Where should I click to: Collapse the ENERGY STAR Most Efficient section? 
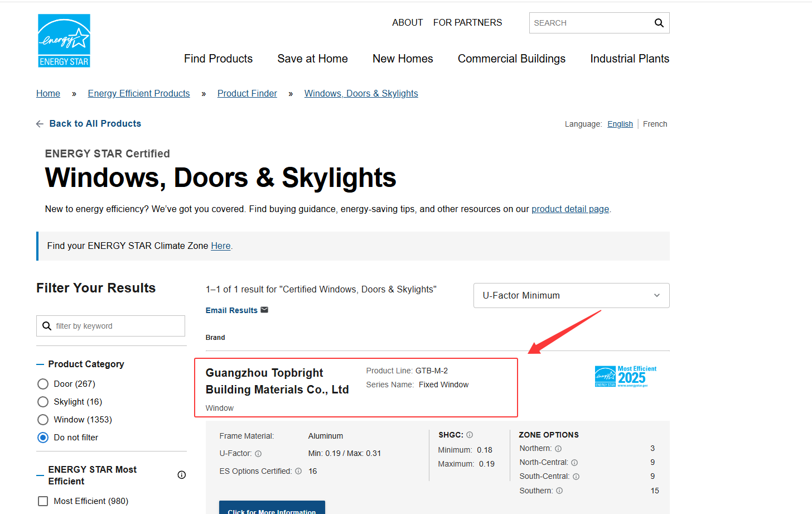click(x=40, y=475)
